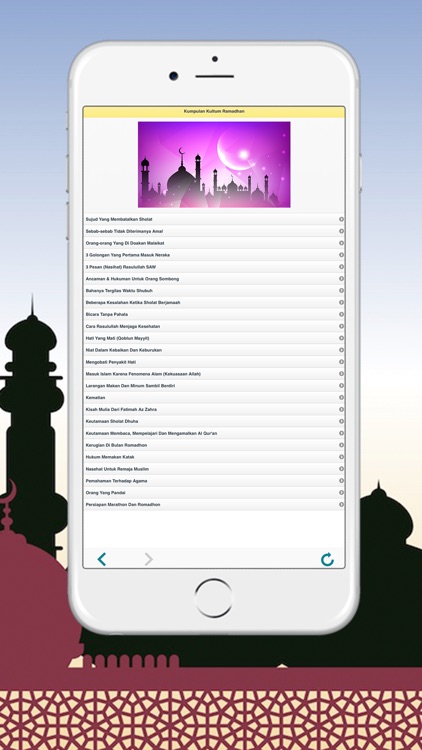Choose the Kematian article
The height and width of the screenshot is (750, 422).
[214, 397]
